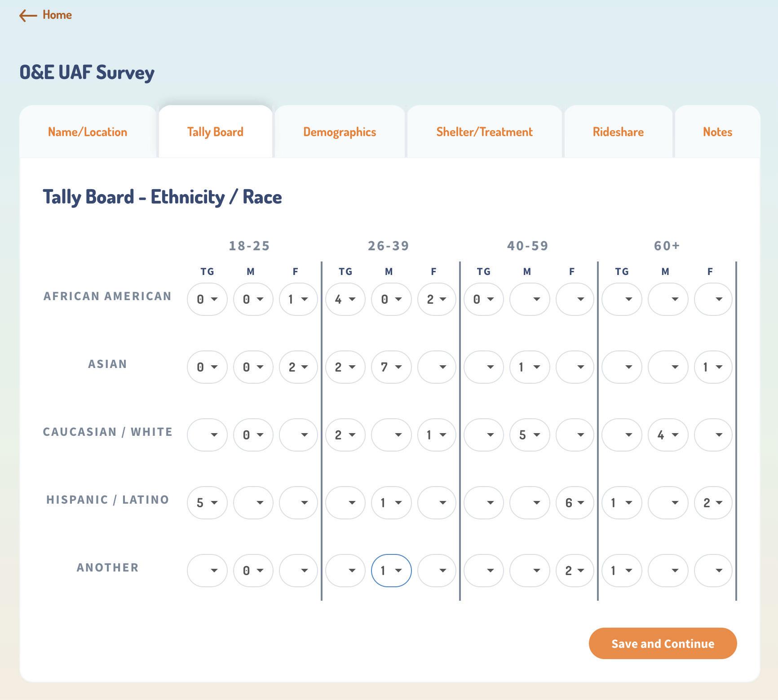Open the Demographics tab
Image resolution: width=778 pixels, height=700 pixels.
[340, 132]
